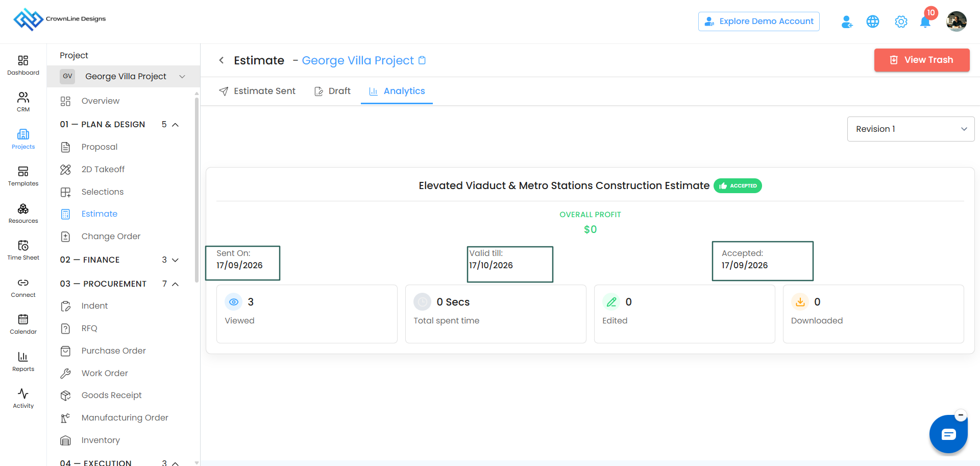This screenshot has width=980, height=466.
Task: Click Explore Demo Account button
Action: click(x=758, y=21)
